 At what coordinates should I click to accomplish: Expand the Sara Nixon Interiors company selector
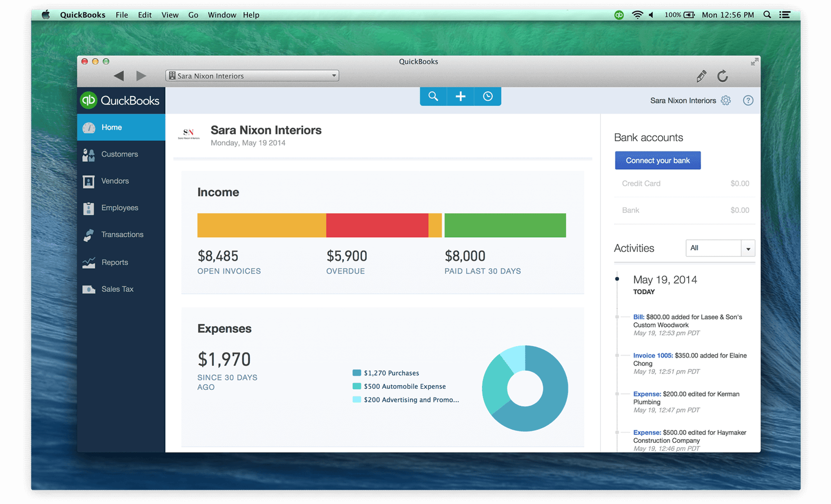pyautogui.click(x=333, y=75)
